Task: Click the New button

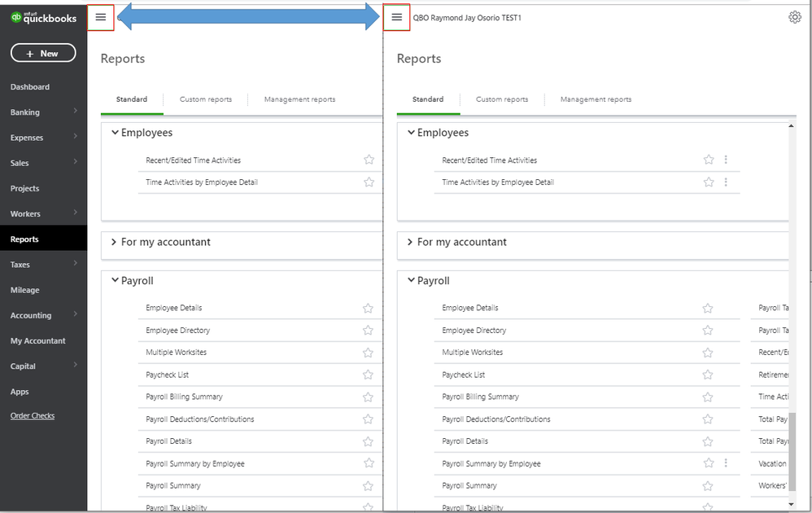Action: tap(43, 53)
